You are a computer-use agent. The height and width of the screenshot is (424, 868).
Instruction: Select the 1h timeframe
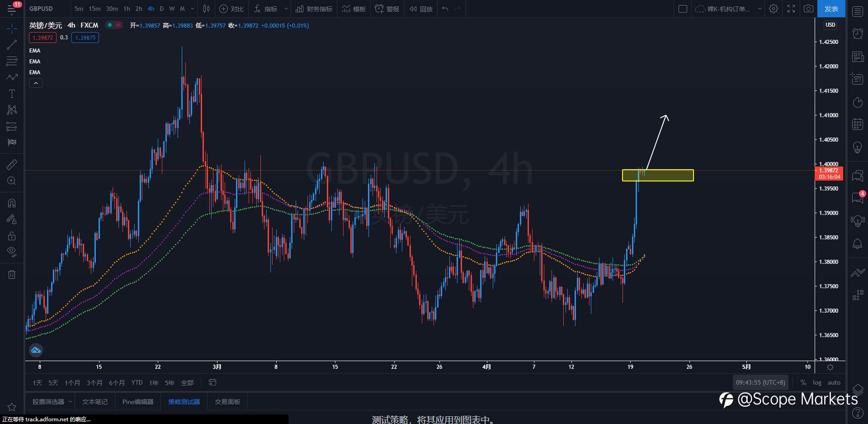127,9
